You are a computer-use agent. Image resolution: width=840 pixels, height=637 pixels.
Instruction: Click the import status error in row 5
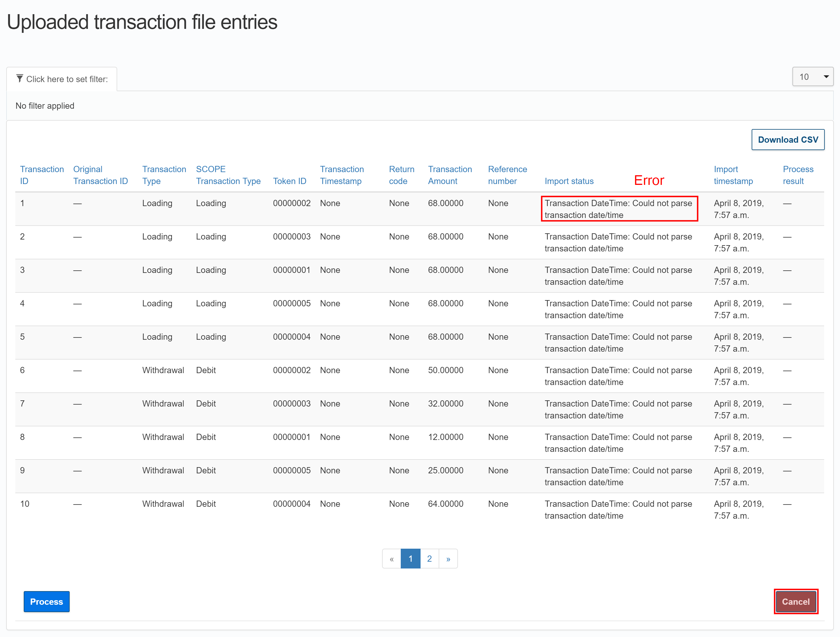[x=618, y=343]
